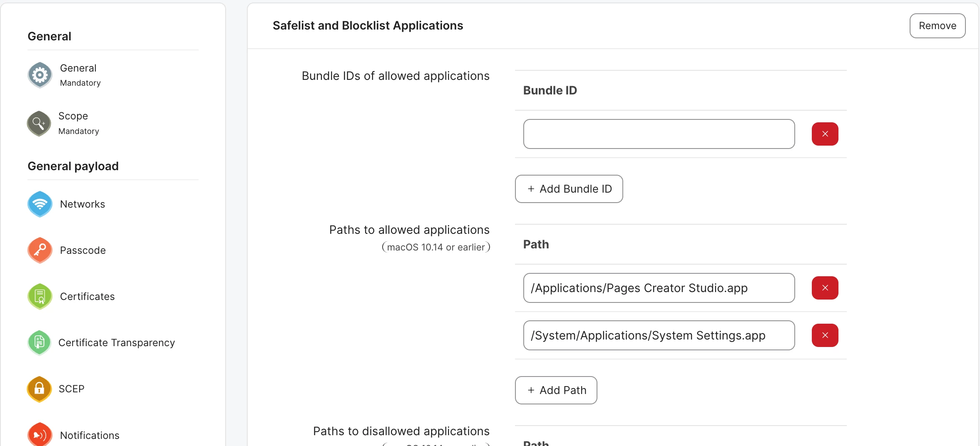Open the Networks sidebar item

tap(82, 204)
